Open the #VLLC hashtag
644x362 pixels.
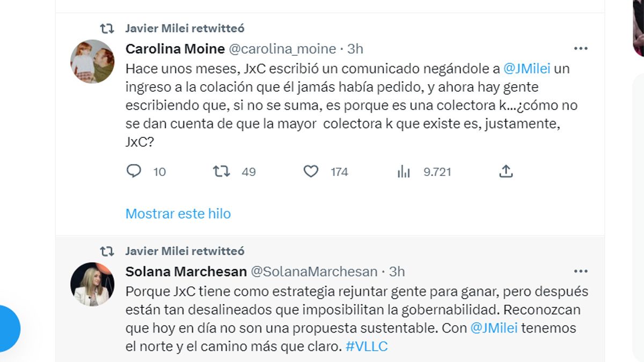(x=366, y=346)
